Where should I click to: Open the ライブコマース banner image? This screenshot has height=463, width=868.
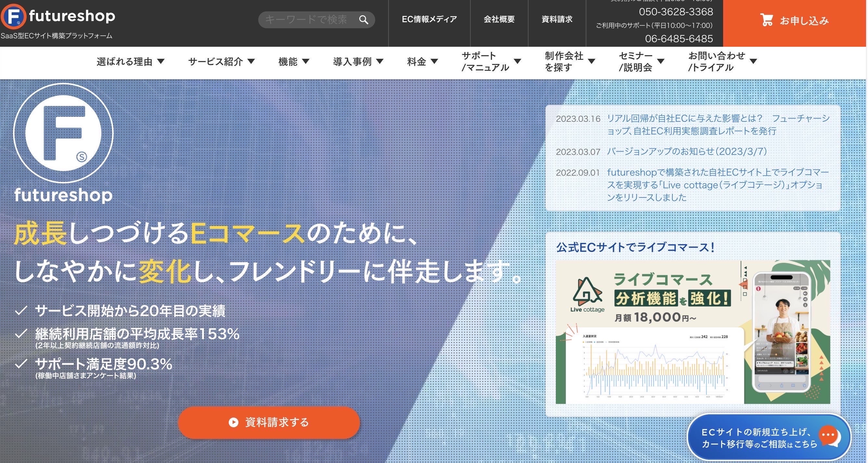(x=693, y=332)
